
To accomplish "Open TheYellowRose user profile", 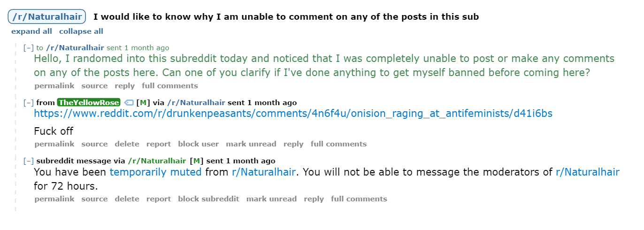I will tap(89, 103).
